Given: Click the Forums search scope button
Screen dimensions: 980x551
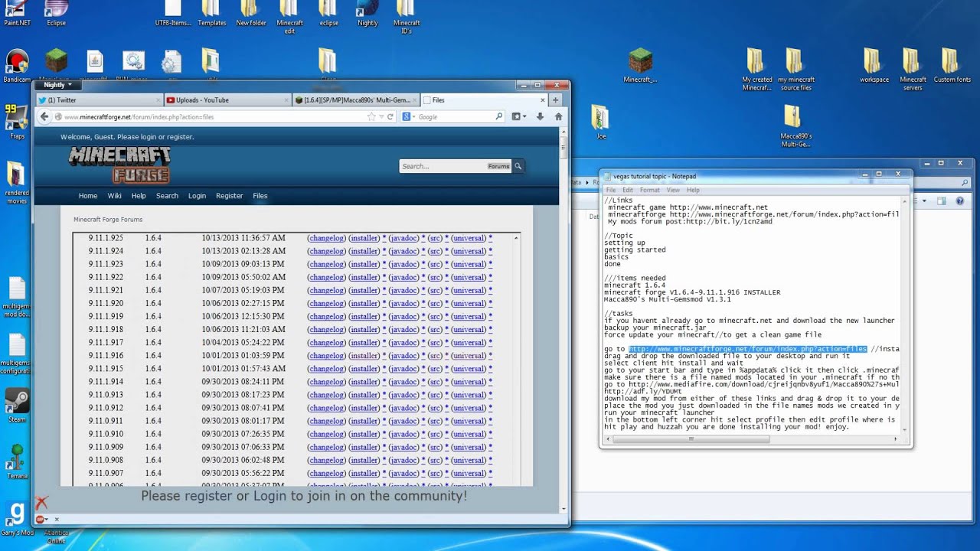Looking at the screenshot, I should [x=498, y=166].
